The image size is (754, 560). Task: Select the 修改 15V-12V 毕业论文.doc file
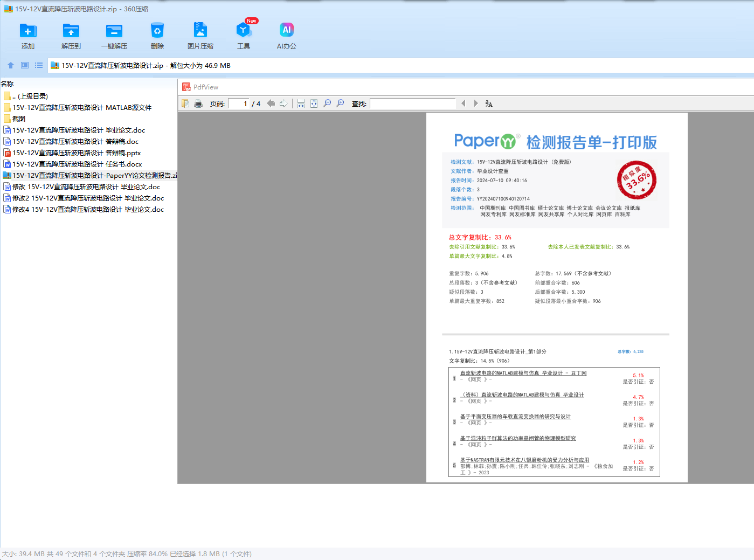coord(82,187)
